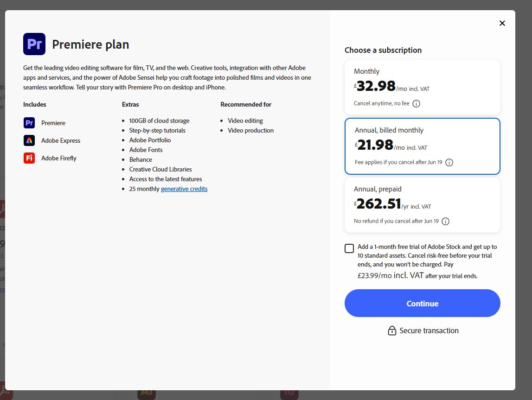Viewport: 532px width, 400px height.
Task: Click the Adobe Express label
Action: 61,141
